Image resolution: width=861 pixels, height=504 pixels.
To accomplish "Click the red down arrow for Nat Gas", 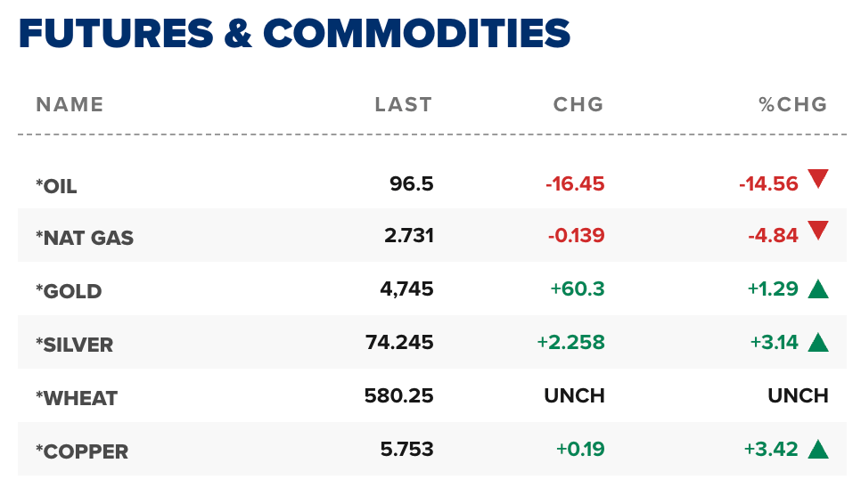I will point(818,232).
